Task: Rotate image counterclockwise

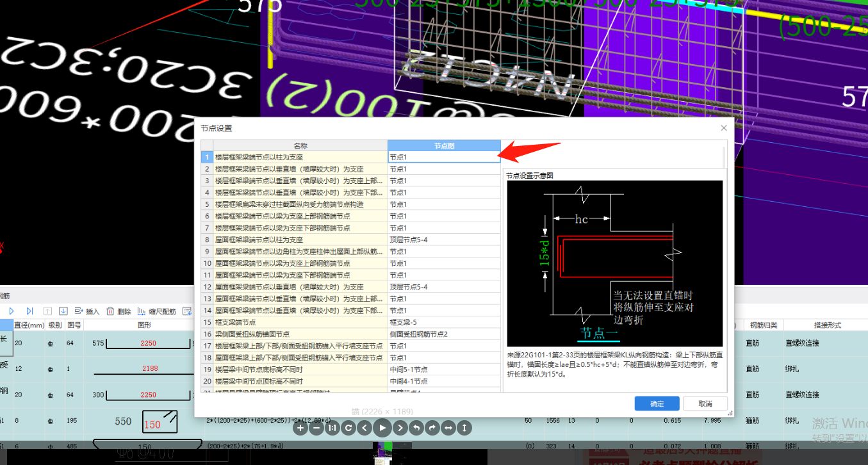Action: (x=416, y=427)
